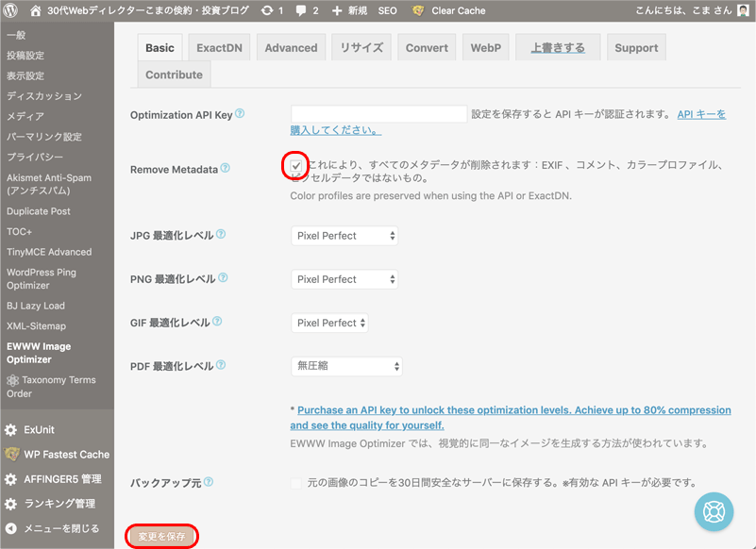Toggle the バックアップ元 checkbox
The image size is (756, 549).
(296, 483)
